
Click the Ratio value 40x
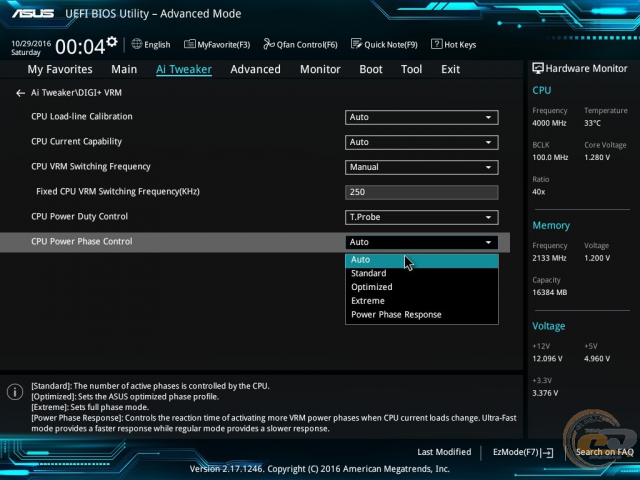coord(538,192)
